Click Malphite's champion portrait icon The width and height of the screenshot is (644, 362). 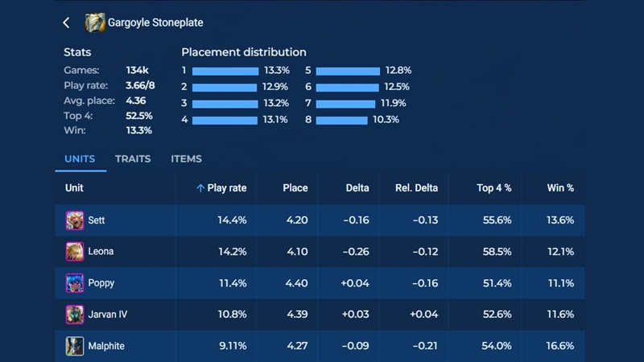pos(75,346)
